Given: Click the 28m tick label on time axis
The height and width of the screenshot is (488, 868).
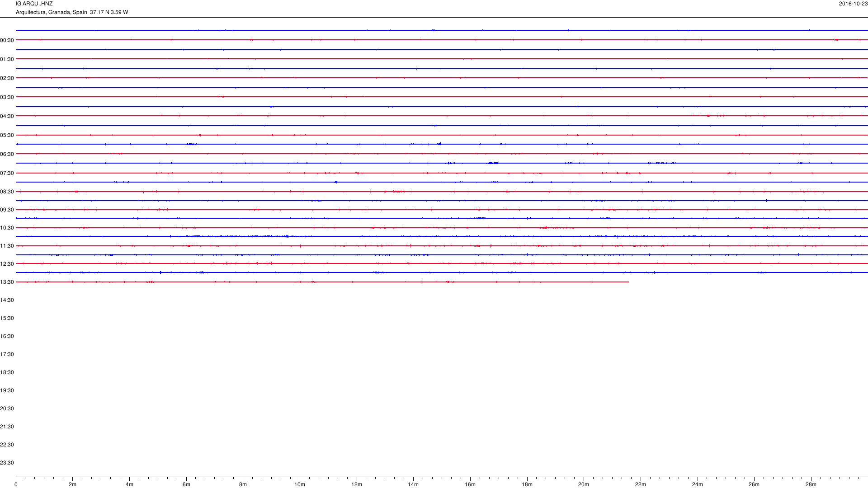Looking at the screenshot, I should [811, 484].
